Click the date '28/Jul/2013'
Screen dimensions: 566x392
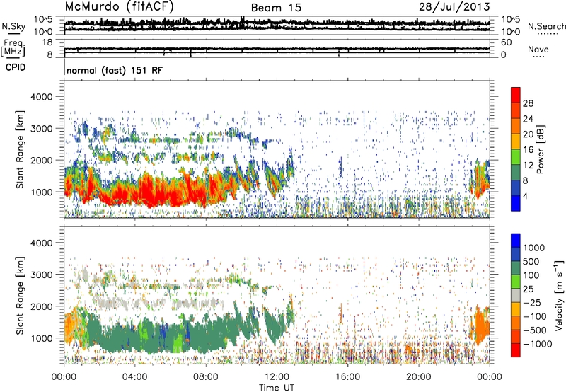point(454,7)
